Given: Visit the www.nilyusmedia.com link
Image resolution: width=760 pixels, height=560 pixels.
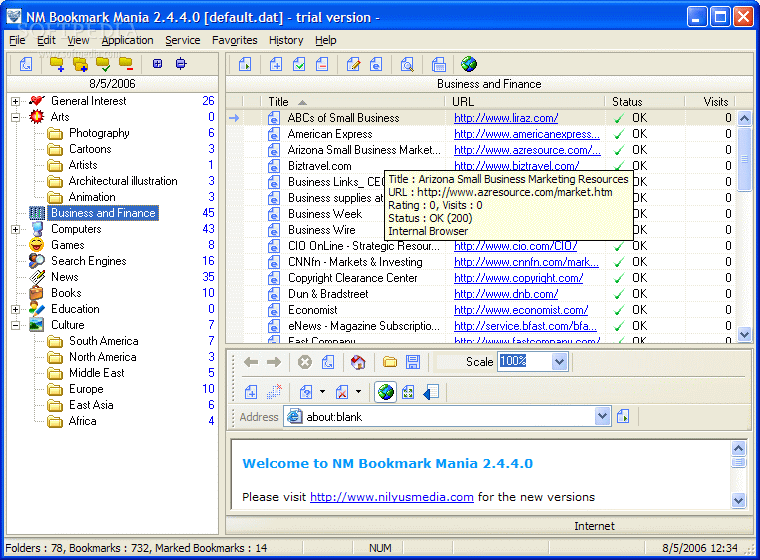Looking at the screenshot, I should (x=392, y=497).
